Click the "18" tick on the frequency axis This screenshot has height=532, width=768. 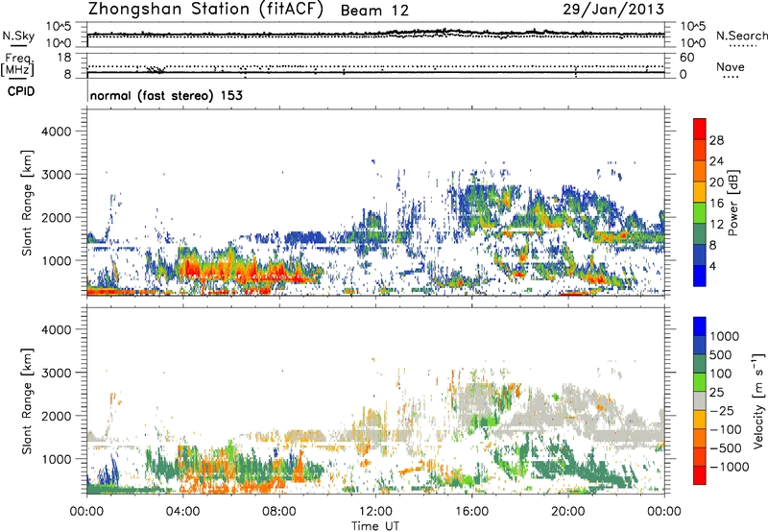coord(63,57)
